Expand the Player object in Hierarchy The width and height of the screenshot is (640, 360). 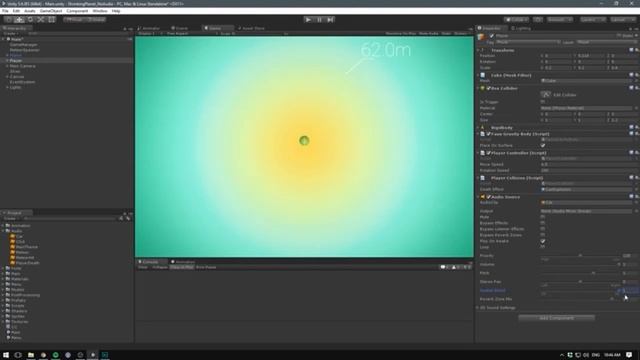pos(7,60)
